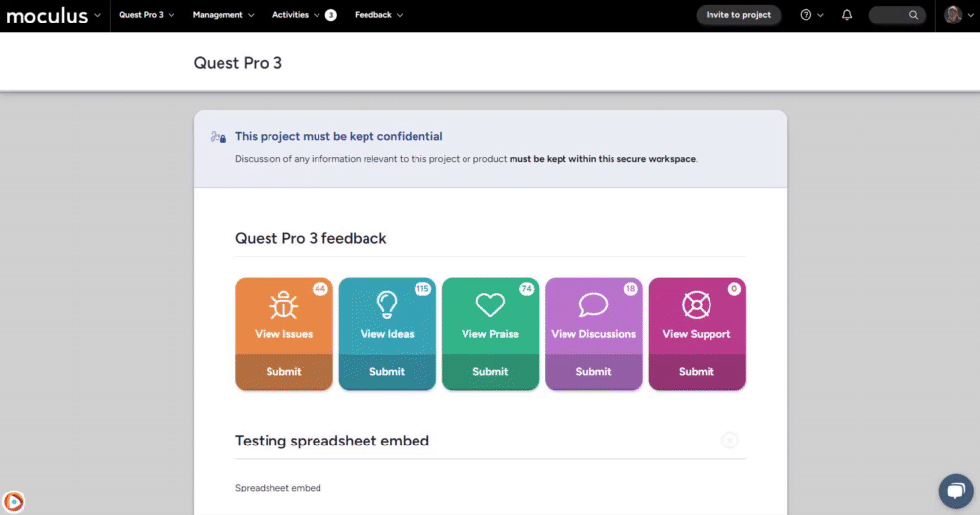Open the user avatar account menu
The image size is (980, 515).
[958, 15]
